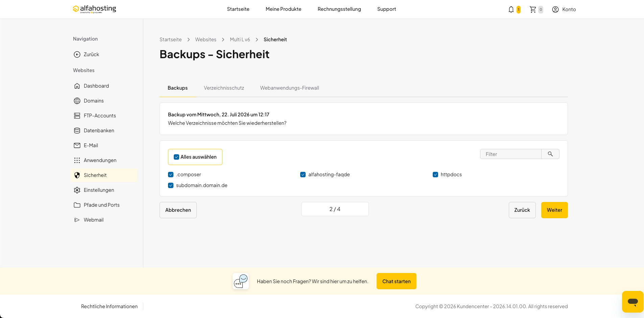Switch to the Verzeichnisschutz tab
The image size is (644, 318).
click(224, 88)
